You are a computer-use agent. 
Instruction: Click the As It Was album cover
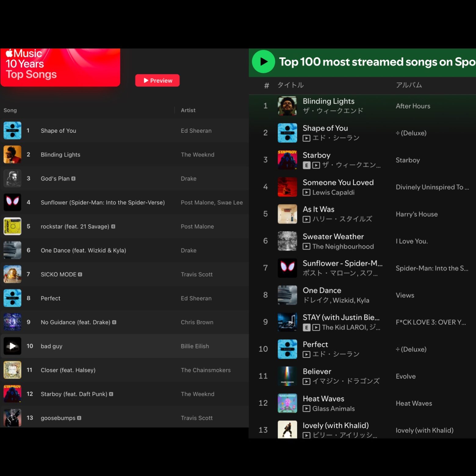click(x=287, y=214)
